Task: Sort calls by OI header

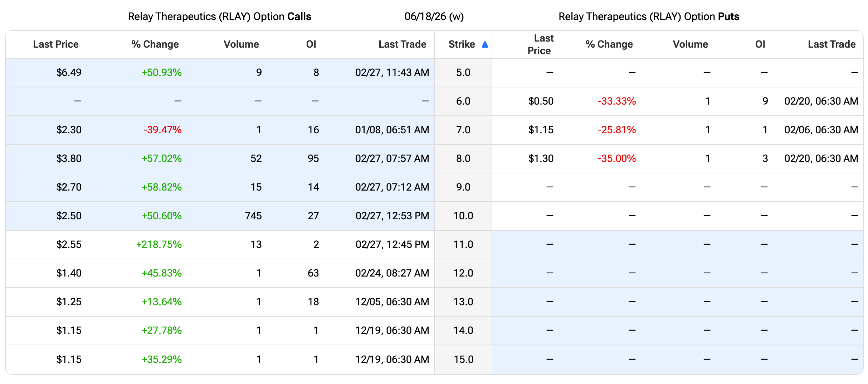Action: (311, 44)
